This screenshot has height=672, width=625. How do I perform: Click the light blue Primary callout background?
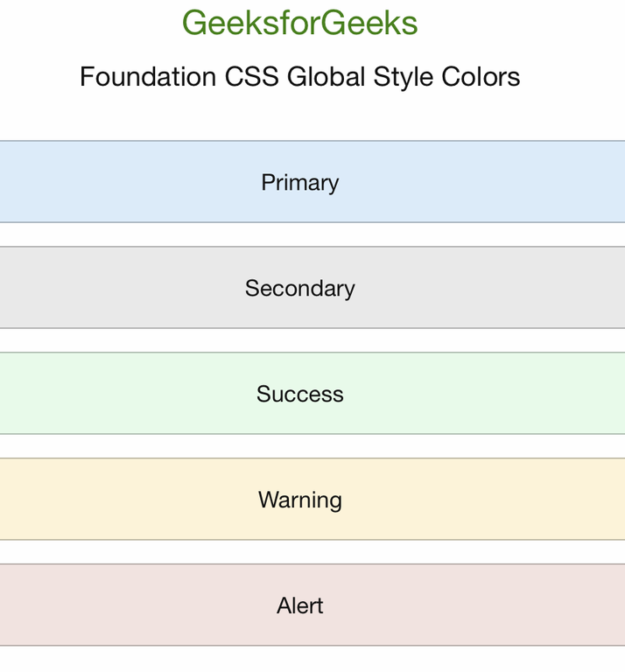(105, 182)
